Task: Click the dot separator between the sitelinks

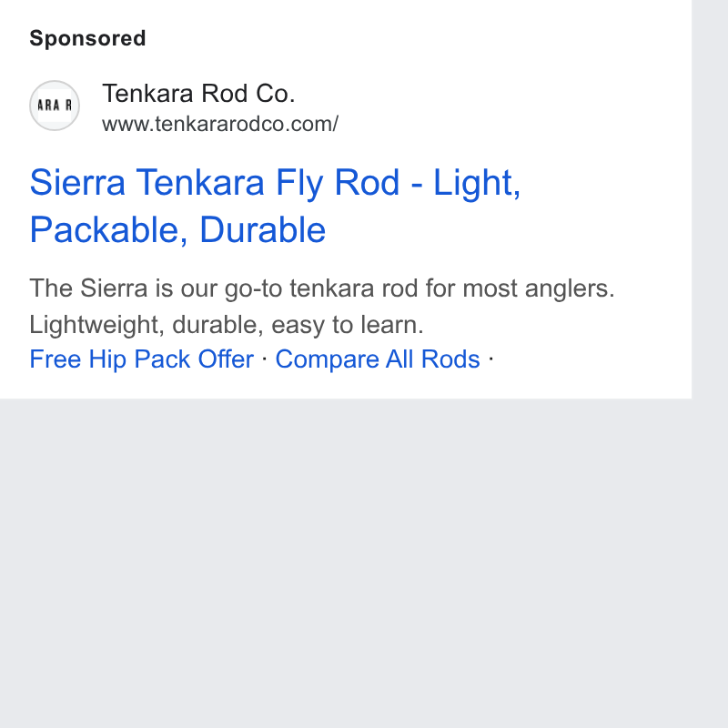Action: point(265,359)
